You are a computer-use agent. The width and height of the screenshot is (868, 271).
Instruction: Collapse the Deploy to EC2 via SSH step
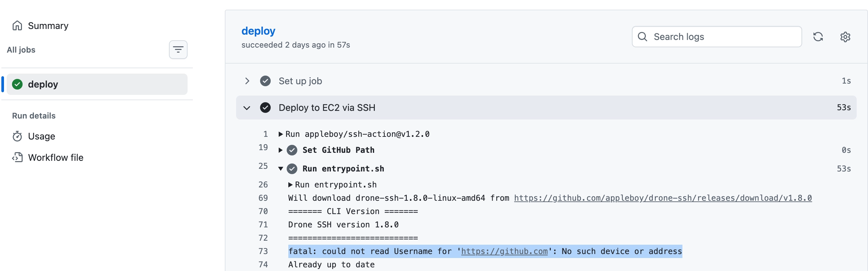(247, 108)
